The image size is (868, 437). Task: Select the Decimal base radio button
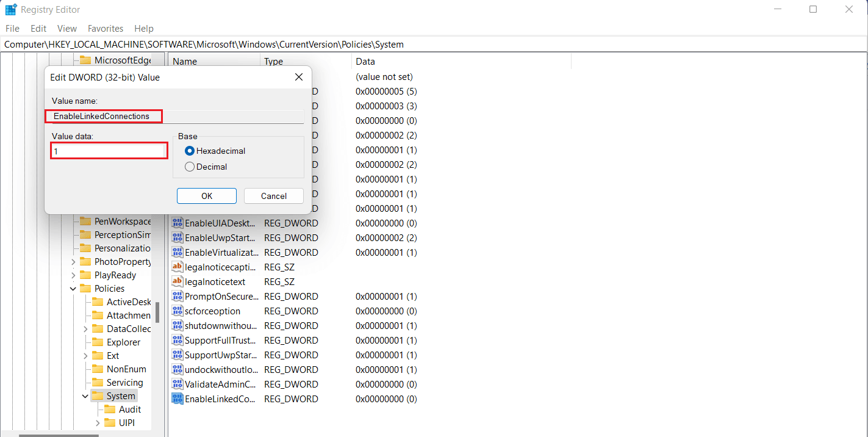[x=189, y=166]
